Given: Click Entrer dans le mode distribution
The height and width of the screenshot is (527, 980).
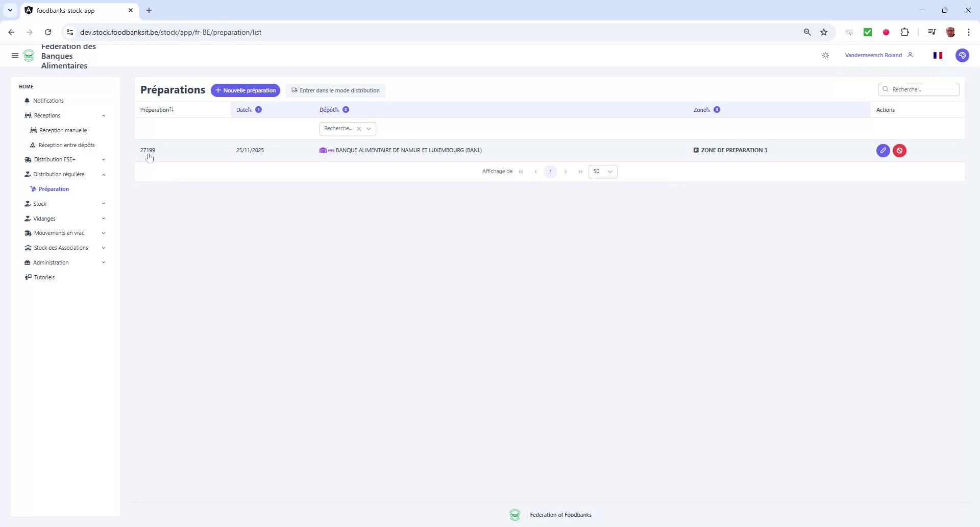Looking at the screenshot, I should coord(335,90).
